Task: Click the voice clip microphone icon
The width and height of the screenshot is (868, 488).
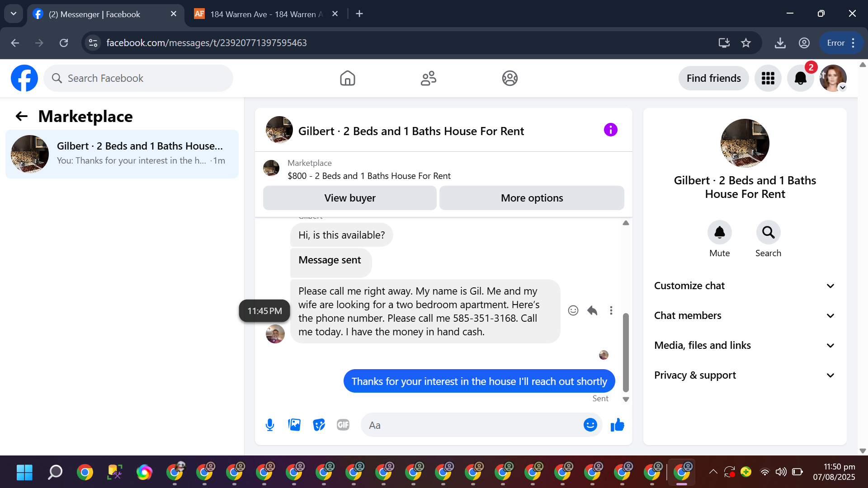Action: [270, 425]
